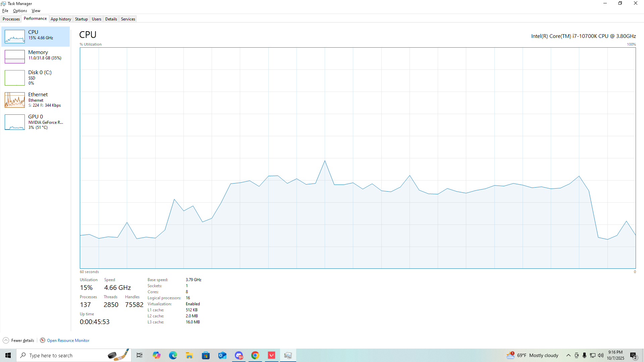
Task: Open the Options menu
Action: click(x=20, y=11)
